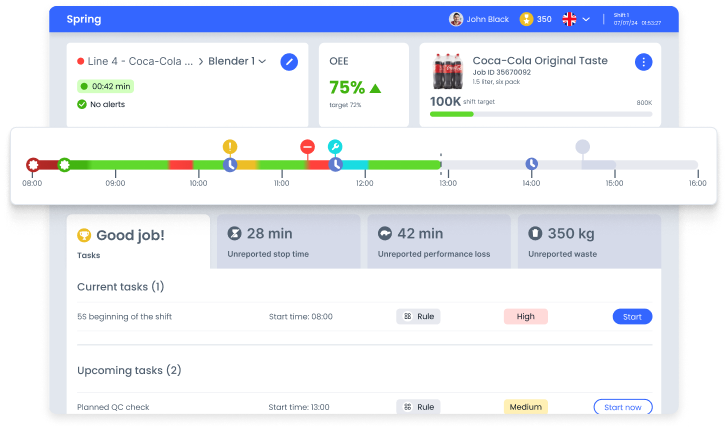Open the Unreported performance loss tab
Screen dimensions: 728x428
point(439,241)
